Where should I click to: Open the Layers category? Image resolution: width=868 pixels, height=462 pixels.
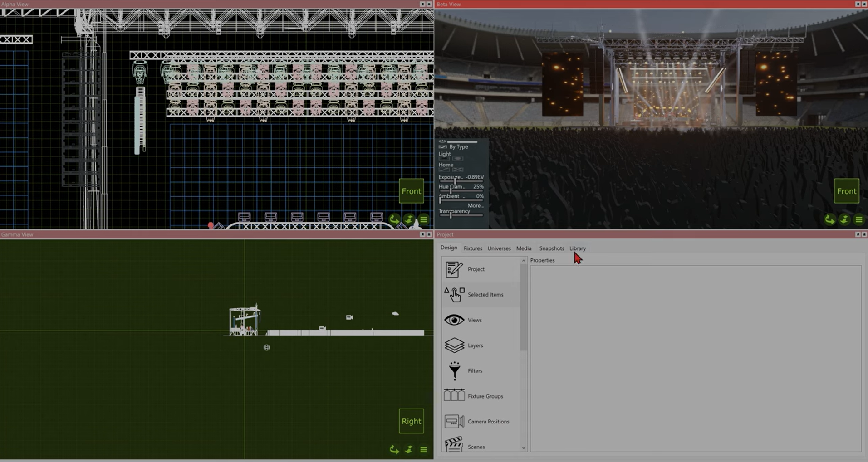[475, 345]
